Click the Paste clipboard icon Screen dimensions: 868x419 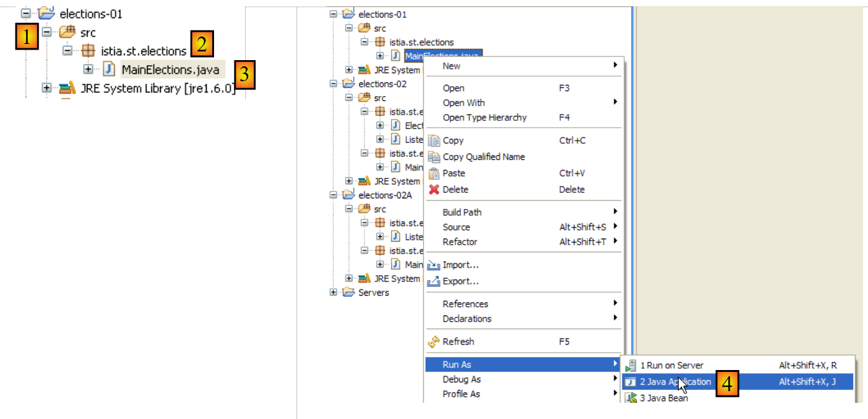point(434,174)
